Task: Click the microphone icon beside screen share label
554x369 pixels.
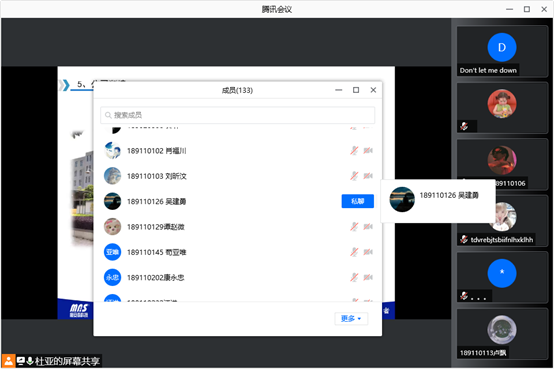Action: 30,361
